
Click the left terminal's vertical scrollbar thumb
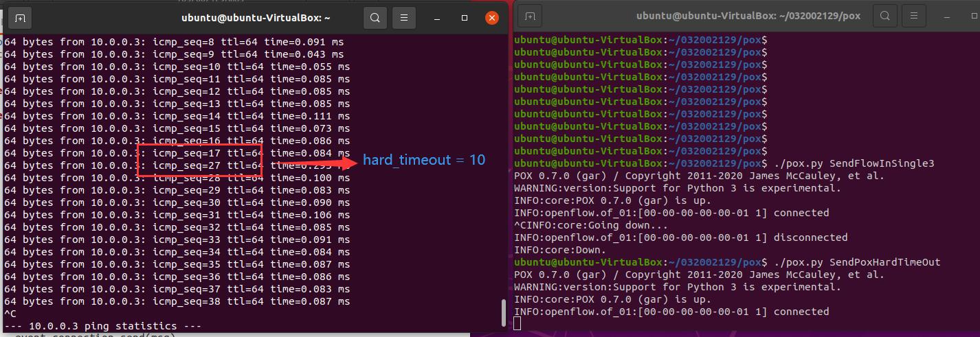pyautogui.click(x=504, y=313)
